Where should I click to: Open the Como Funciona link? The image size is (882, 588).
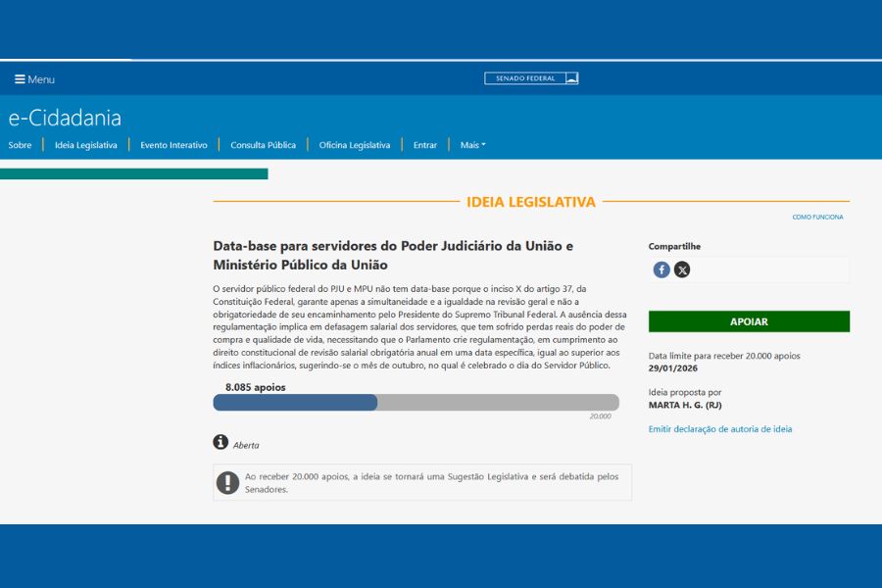pyautogui.click(x=817, y=217)
